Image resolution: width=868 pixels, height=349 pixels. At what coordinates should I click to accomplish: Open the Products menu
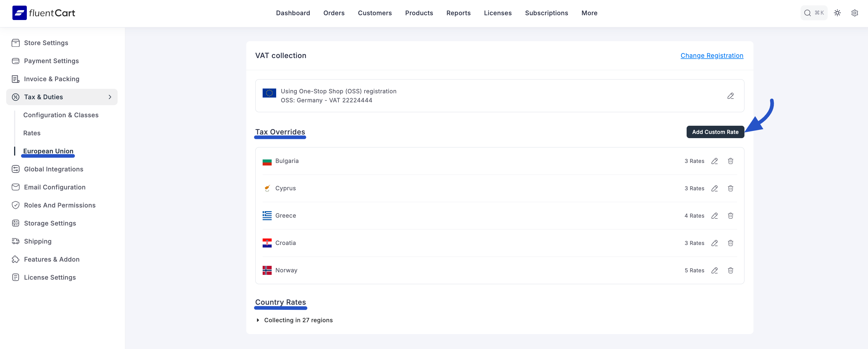[419, 13]
